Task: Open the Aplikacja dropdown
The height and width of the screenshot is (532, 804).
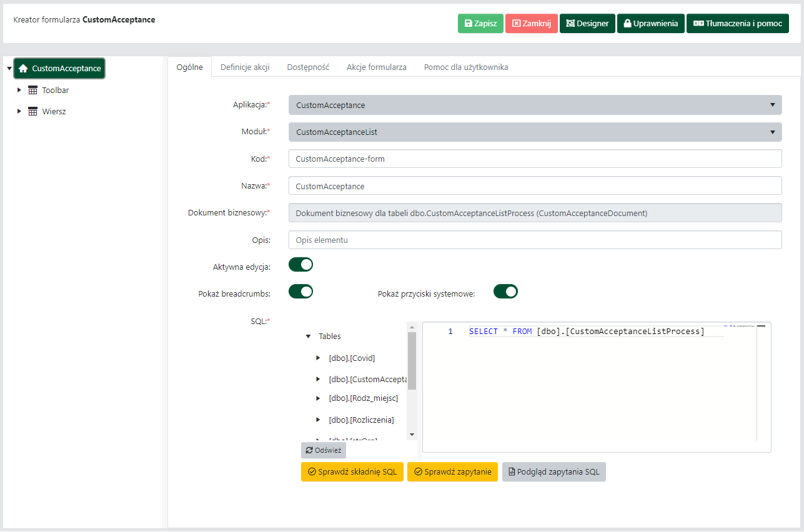Action: coord(535,106)
